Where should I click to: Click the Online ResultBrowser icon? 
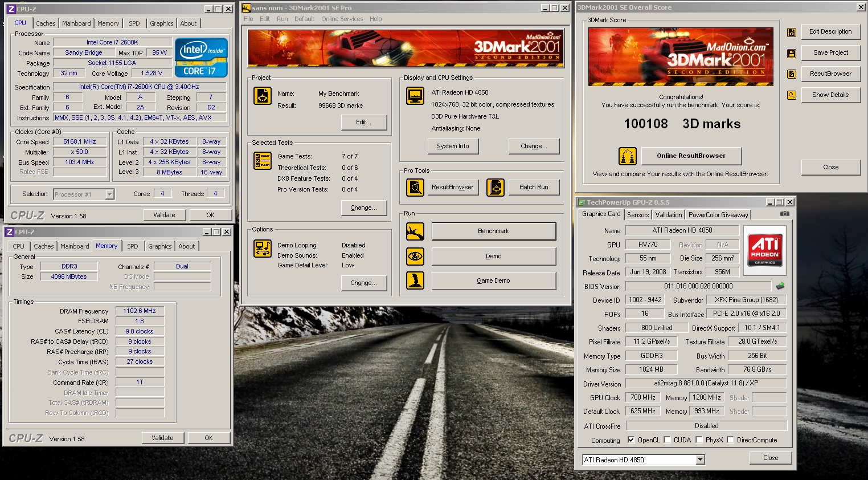click(x=628, y=156)
